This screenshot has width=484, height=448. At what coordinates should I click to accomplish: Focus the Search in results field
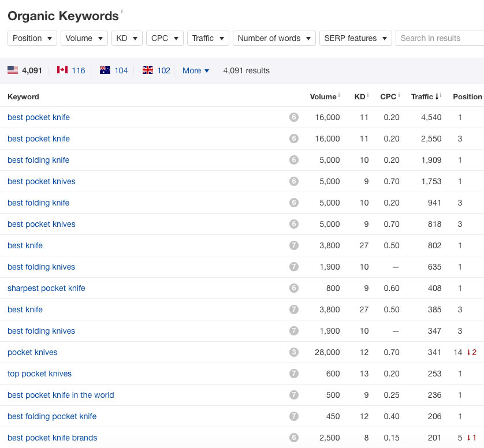[440, 38]
